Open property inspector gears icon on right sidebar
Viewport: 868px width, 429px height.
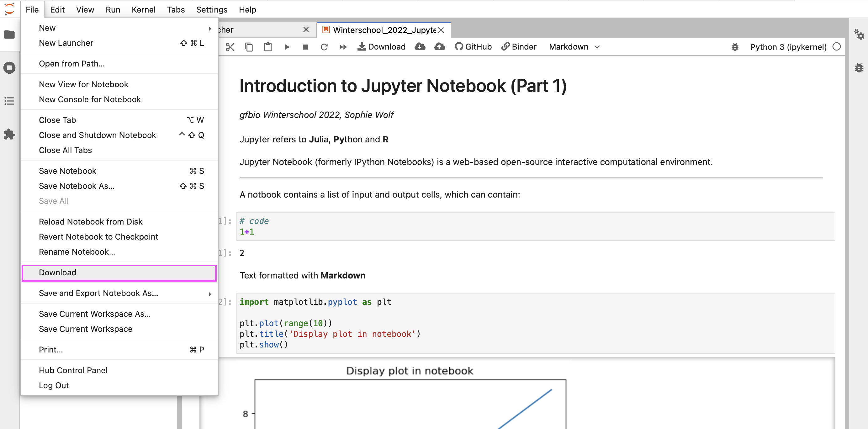[x=859, y=34]
